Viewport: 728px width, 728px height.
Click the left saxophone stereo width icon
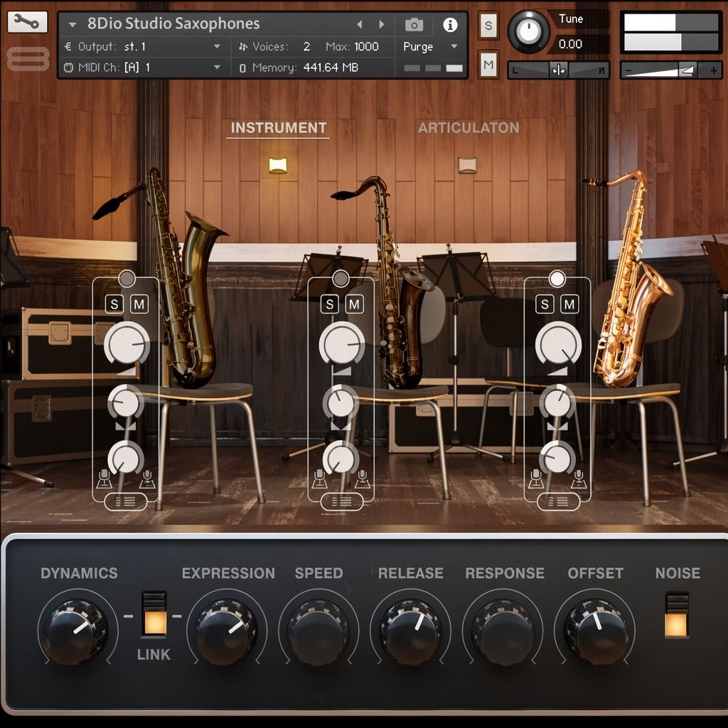[125, 426]
